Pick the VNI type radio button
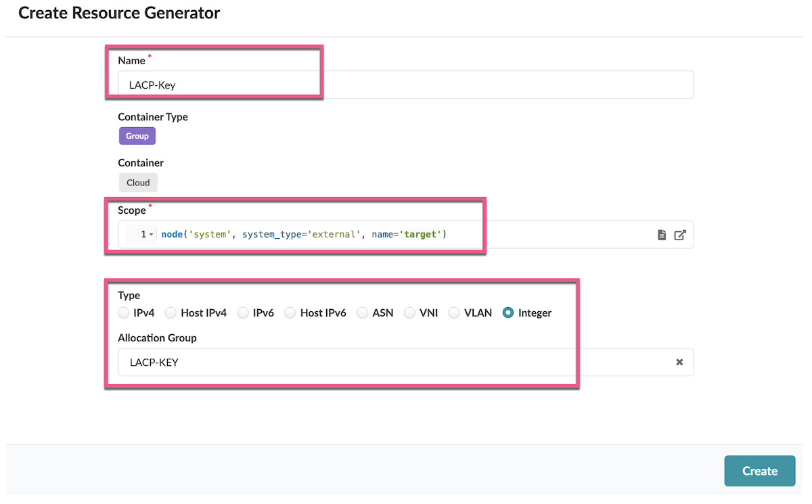The width and height of the screenshot is (812, 504). (x=409, y=313)
